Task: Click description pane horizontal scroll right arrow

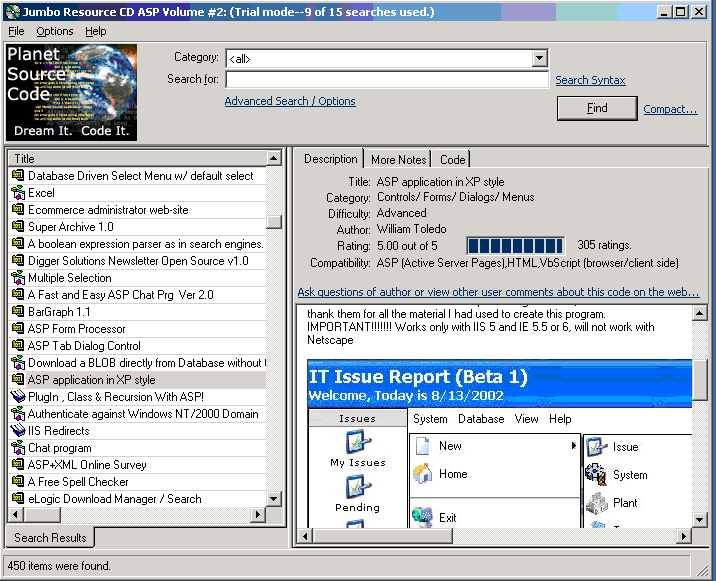Action: coord(684,536)
